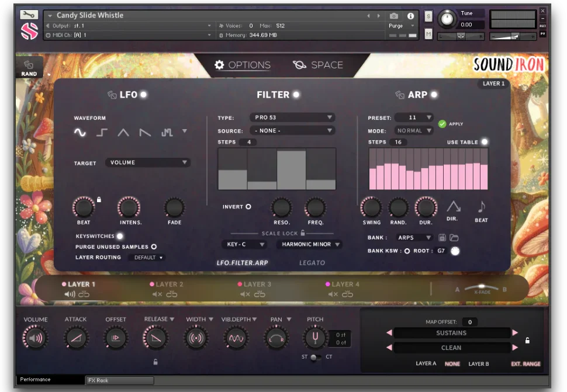567x392 pixels.
Task: Click the RAND dice icon
Action: [x=29, y=65]
